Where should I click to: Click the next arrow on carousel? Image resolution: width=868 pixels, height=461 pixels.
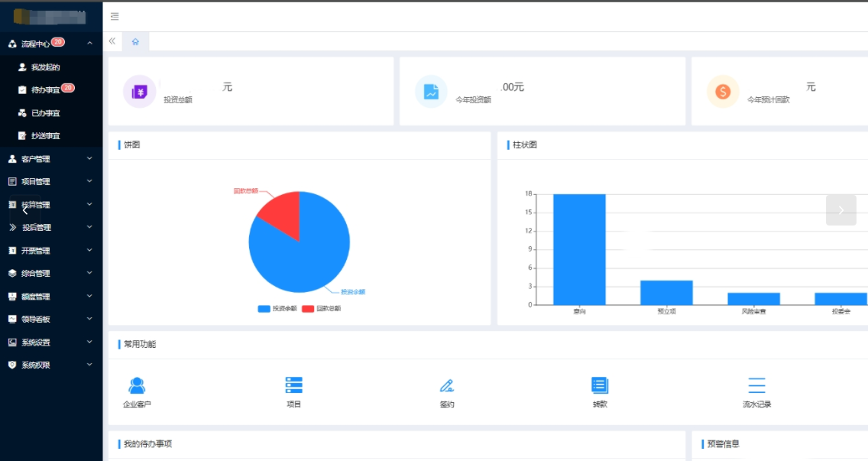(840, 210)
